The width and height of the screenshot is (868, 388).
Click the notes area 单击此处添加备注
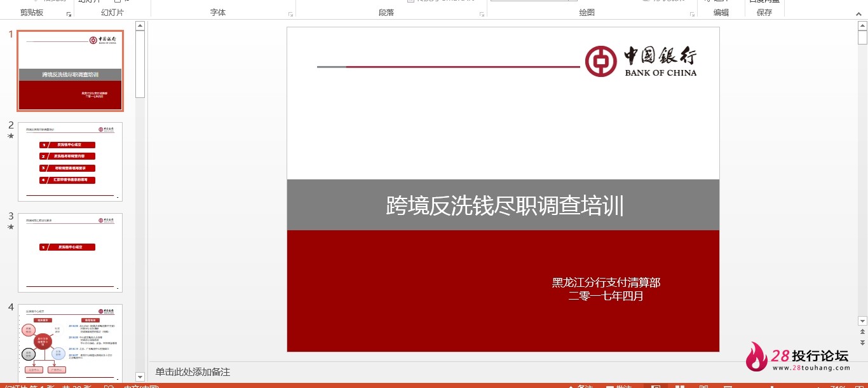pyautogui.click(x=193, y=372)
